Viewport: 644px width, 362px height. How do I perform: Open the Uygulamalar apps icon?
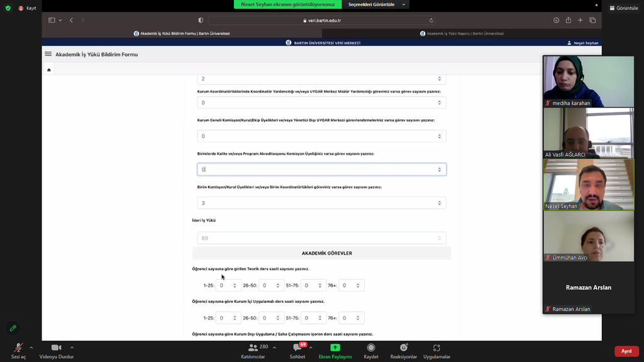tap(436, 348)
